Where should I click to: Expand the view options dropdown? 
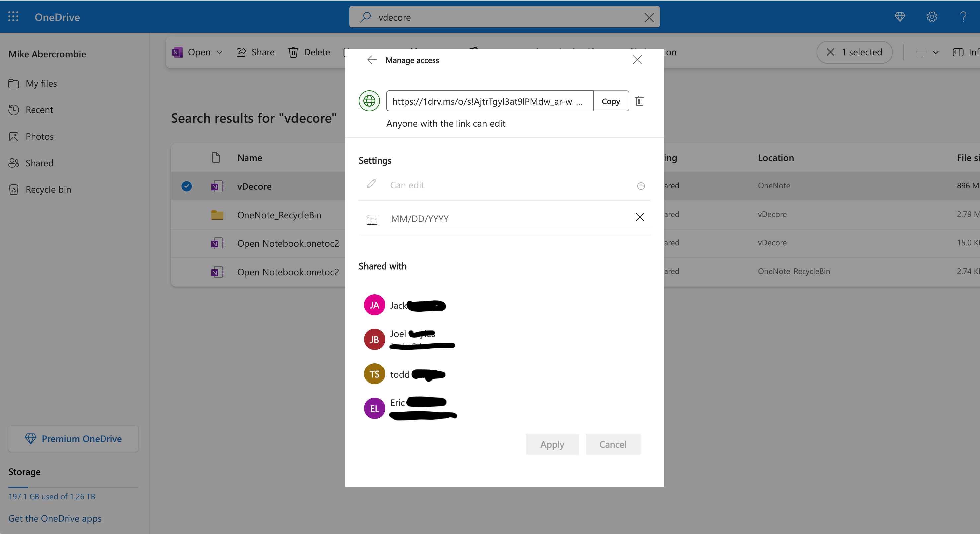pyautogui.click(x=926, y=52)
